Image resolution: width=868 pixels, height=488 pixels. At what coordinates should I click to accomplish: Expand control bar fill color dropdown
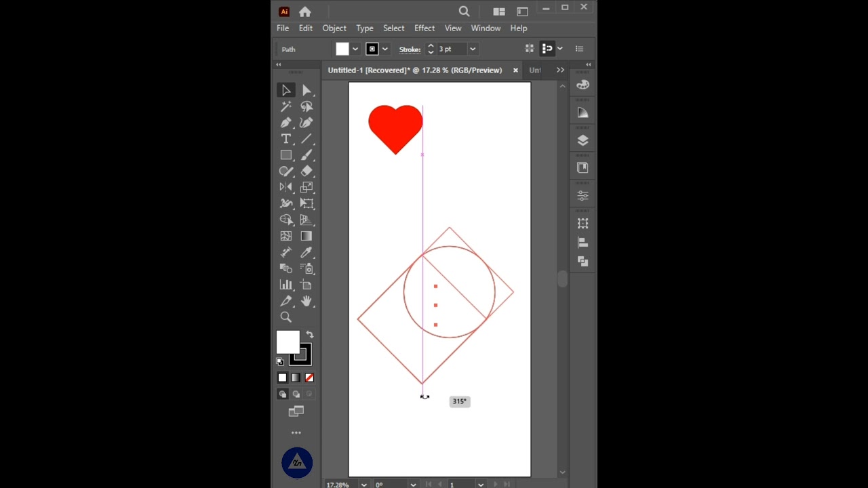pos(355,49)
